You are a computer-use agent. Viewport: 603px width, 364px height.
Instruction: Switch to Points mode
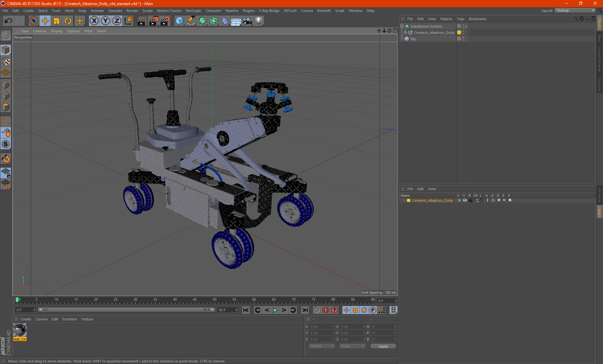pos(6,84)
